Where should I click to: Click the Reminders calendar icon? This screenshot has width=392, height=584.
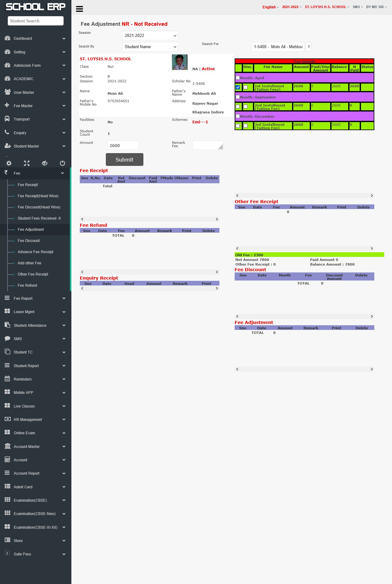(7, 379)
